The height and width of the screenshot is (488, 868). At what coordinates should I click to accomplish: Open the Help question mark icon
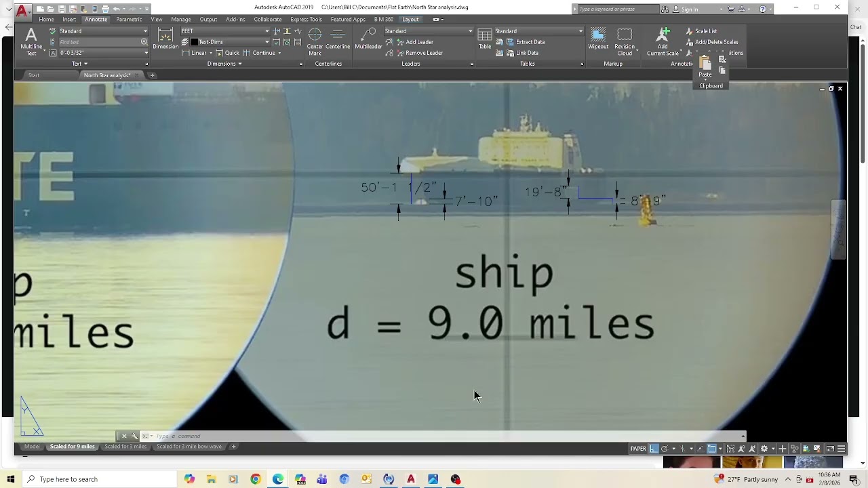762,9
